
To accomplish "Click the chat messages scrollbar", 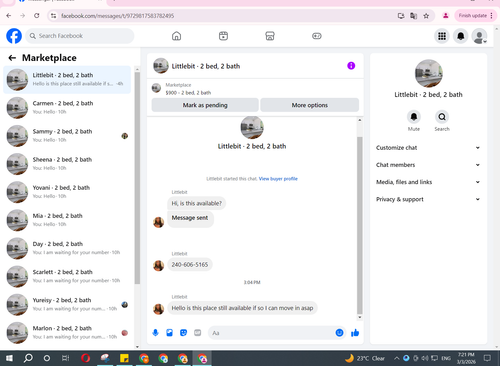I will (360, 225).
